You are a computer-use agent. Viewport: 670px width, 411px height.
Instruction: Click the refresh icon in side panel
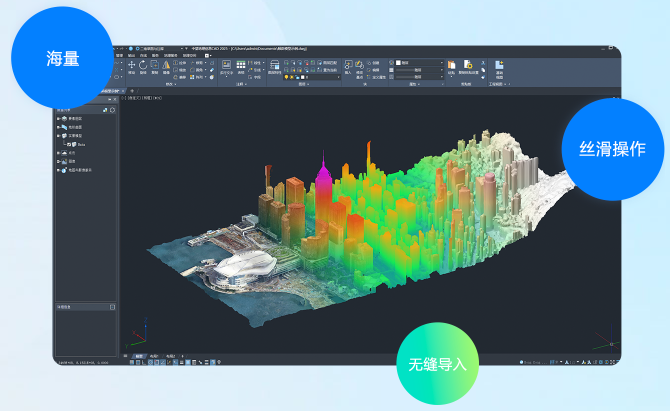(x=113, y=109)
